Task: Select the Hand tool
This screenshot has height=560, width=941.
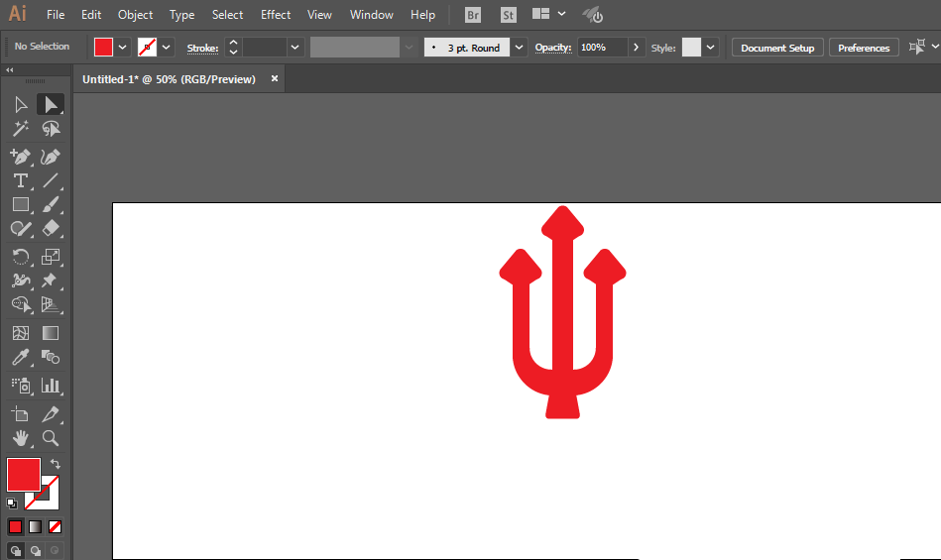Action: pos(21,438)
